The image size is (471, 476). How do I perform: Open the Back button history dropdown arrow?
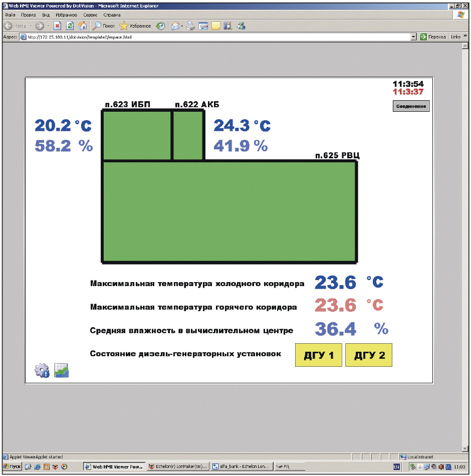click(x=31, y=26)
